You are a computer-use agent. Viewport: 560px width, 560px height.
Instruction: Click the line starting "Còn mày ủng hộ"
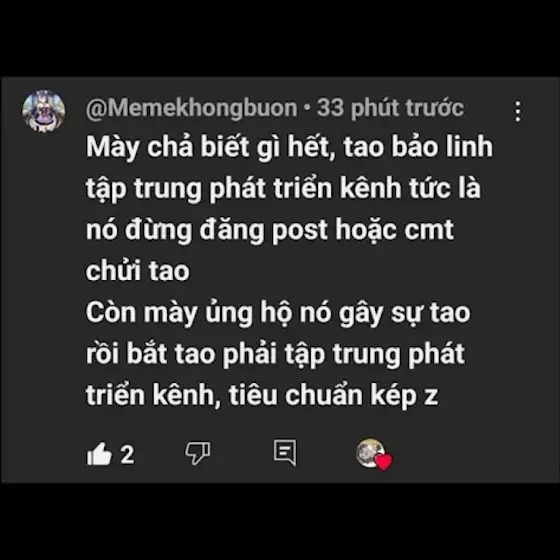(278, 313)
